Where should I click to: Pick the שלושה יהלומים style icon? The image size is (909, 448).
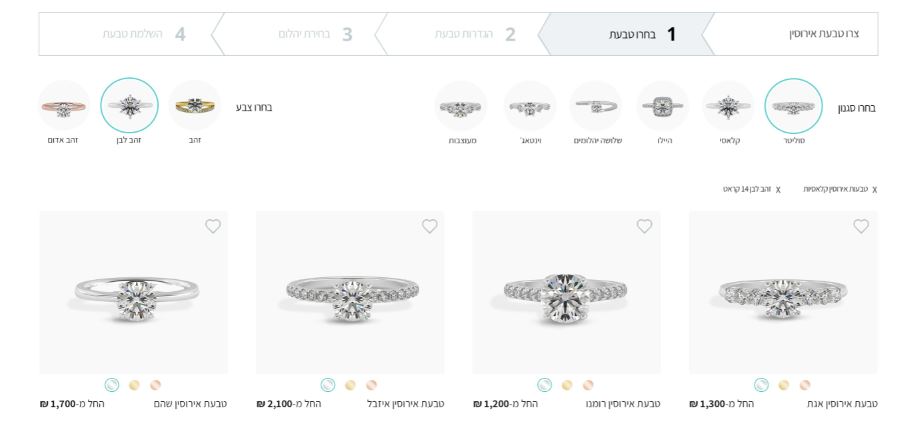[596, 106]
